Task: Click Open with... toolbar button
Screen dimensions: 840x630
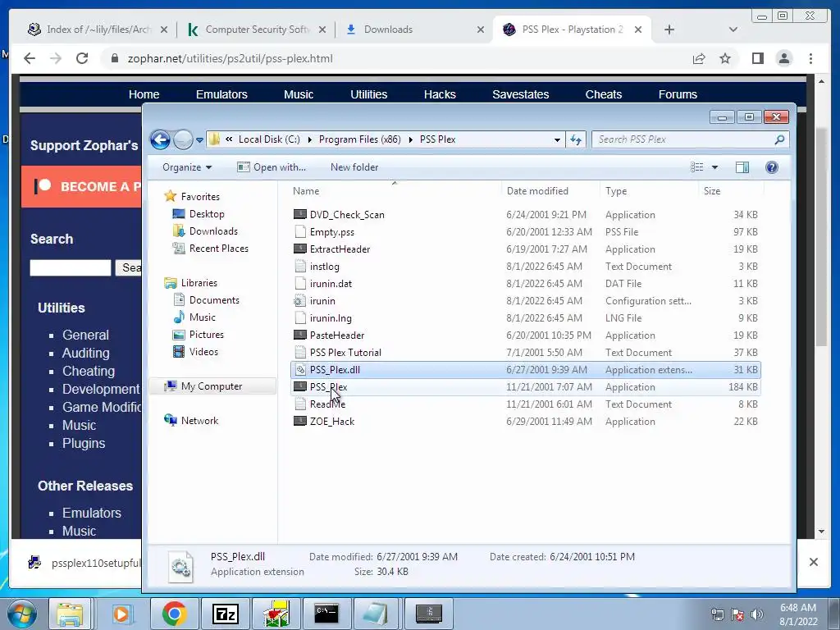Action: click(272, 167)
